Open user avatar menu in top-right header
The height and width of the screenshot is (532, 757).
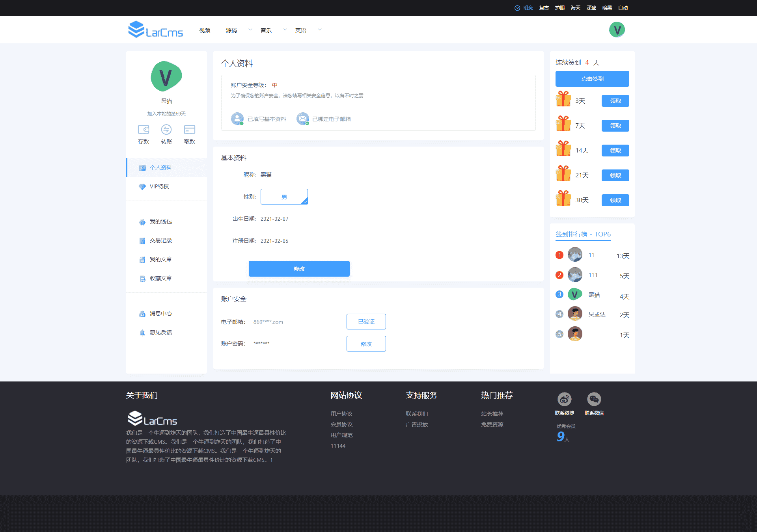coord(617,30)
